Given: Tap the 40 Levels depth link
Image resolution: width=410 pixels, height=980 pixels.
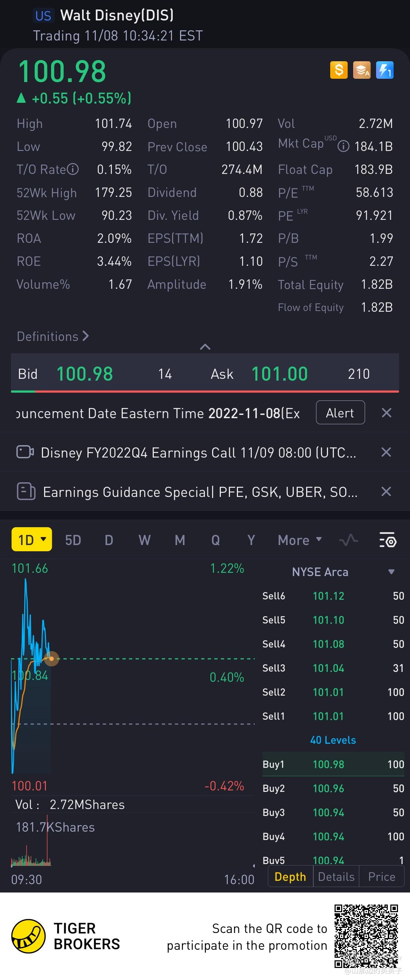Looking at the screenshot, I should tap(333, 740).
